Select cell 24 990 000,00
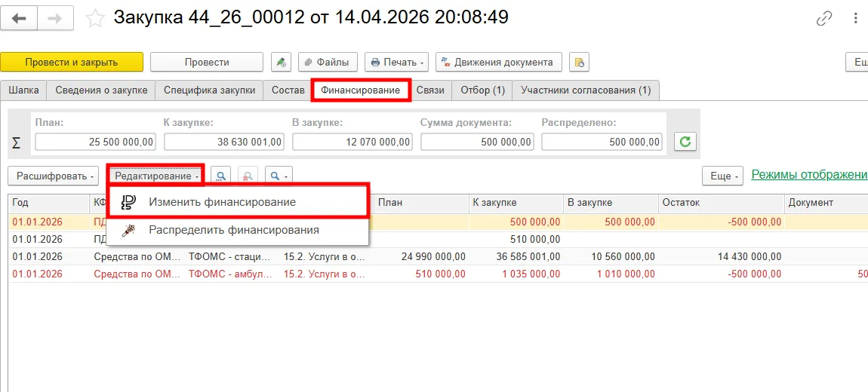Image resolution: width=868 pixels, height=392 pixels. (421, 256)
